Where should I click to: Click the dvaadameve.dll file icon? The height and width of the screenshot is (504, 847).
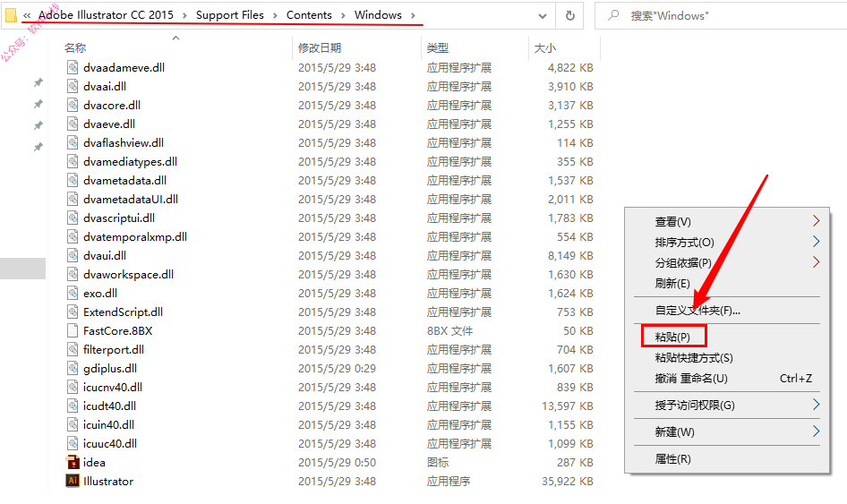(73, 67)
